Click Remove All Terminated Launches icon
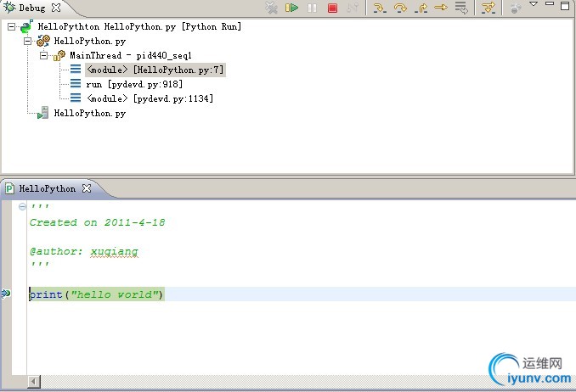The width and height of the screenshot is (576, 392). point(272,8)
